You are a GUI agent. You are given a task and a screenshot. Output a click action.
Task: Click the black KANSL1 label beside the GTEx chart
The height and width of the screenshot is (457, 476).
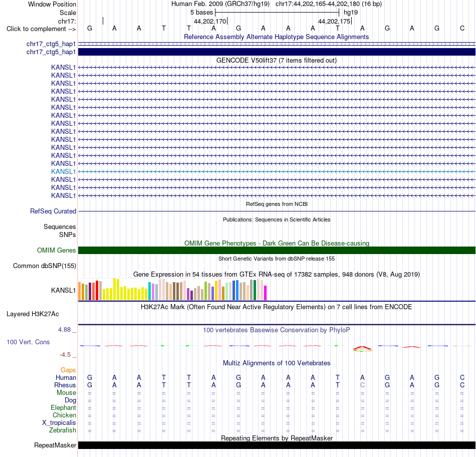(63, 290)
